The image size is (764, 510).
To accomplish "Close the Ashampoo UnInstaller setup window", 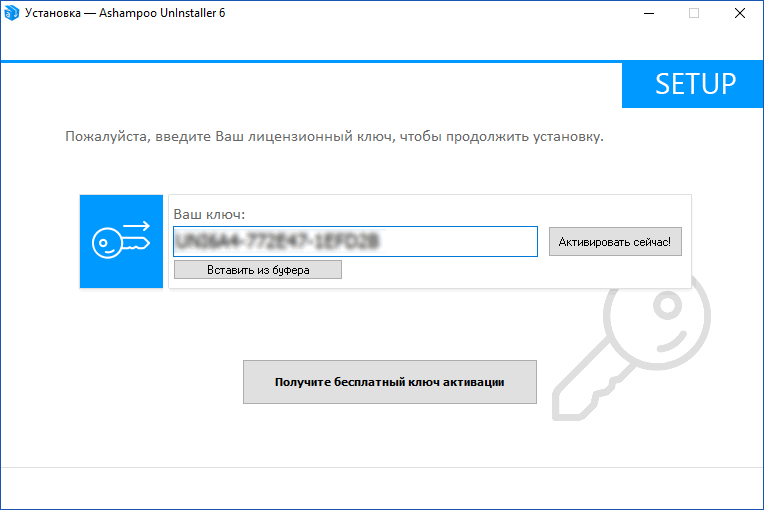I will (x=740, y=13).
